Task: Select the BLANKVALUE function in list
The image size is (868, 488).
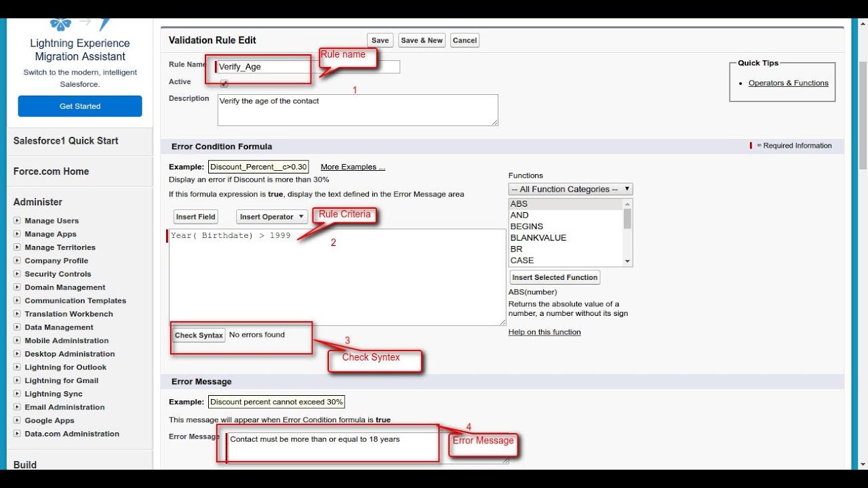Action: [566, 238]
